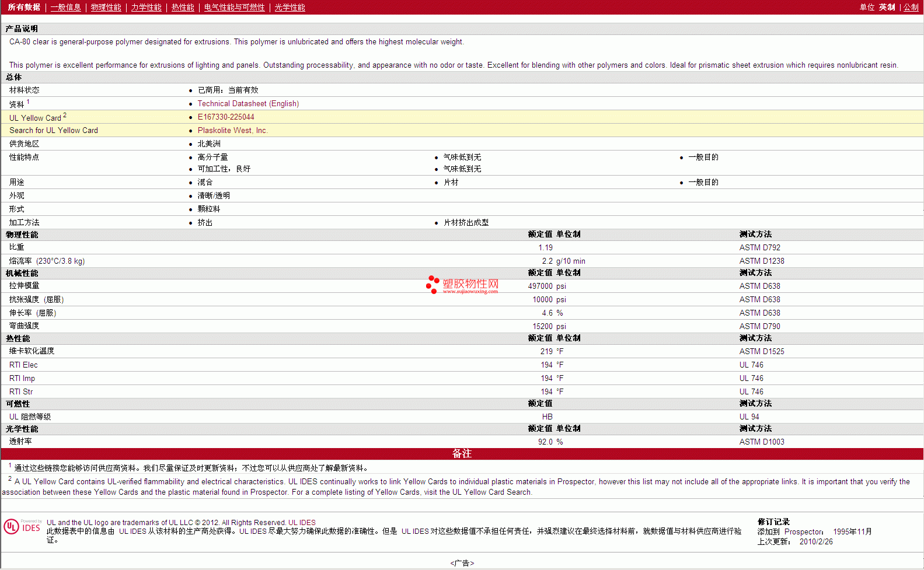The image size is (924, 570).
Task: Click the RTI Elec row label
Action: click(23, 365)
